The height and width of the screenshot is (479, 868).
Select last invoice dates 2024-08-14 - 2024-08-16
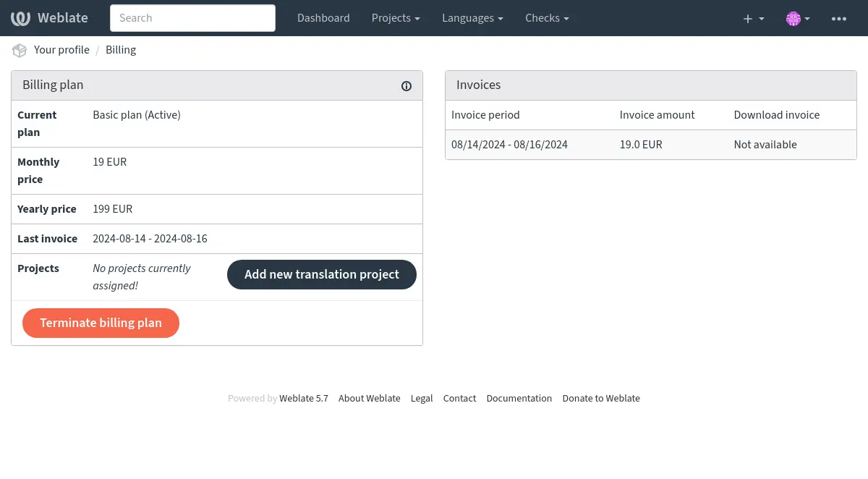pos(150,239)
